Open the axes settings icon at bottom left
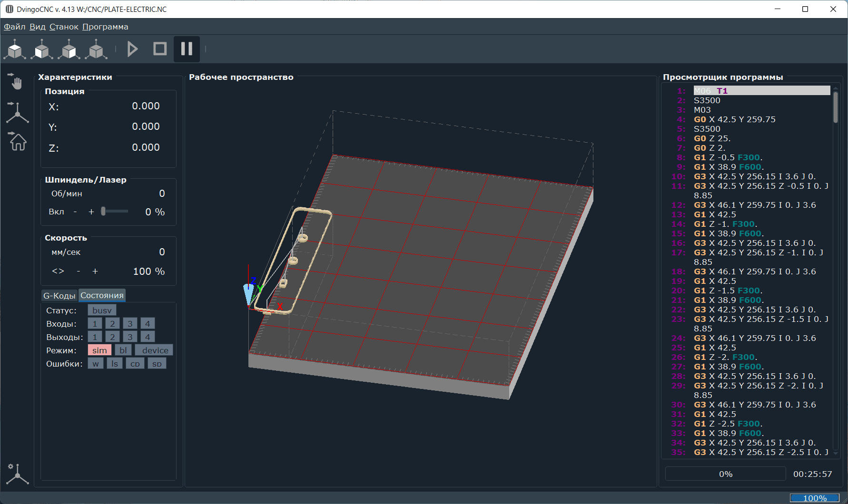 click(x=17, y=474)
